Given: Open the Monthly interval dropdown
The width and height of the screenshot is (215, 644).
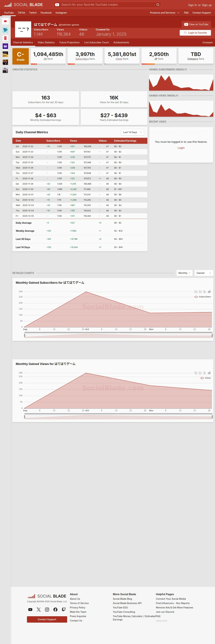Looking at the screenshot, I should [x=185, y=273].
